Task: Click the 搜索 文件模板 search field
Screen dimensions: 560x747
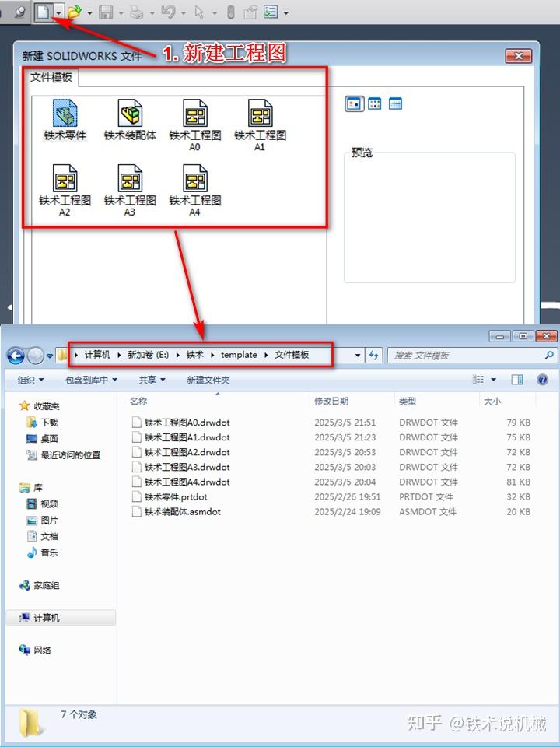Action: [x=471, y=356]
